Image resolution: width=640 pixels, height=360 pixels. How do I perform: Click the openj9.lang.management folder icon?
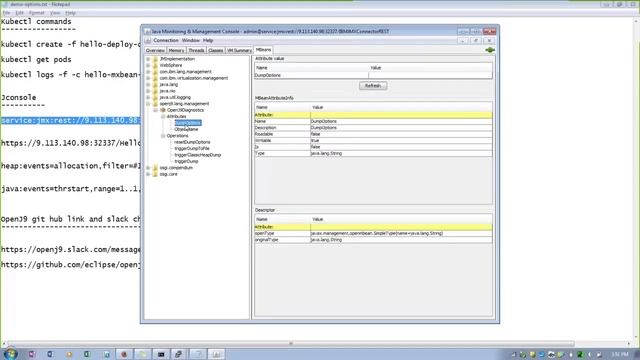155,104
